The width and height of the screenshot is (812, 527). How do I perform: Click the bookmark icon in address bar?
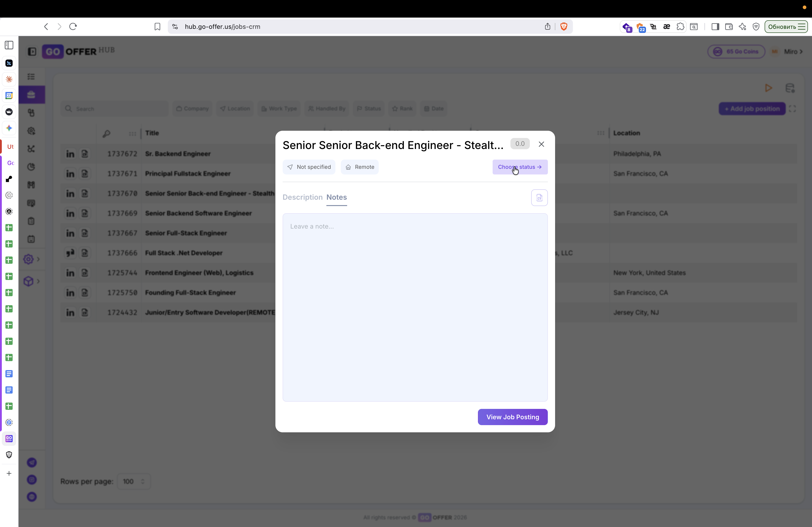pyautogui.click(x=157, y=27)
